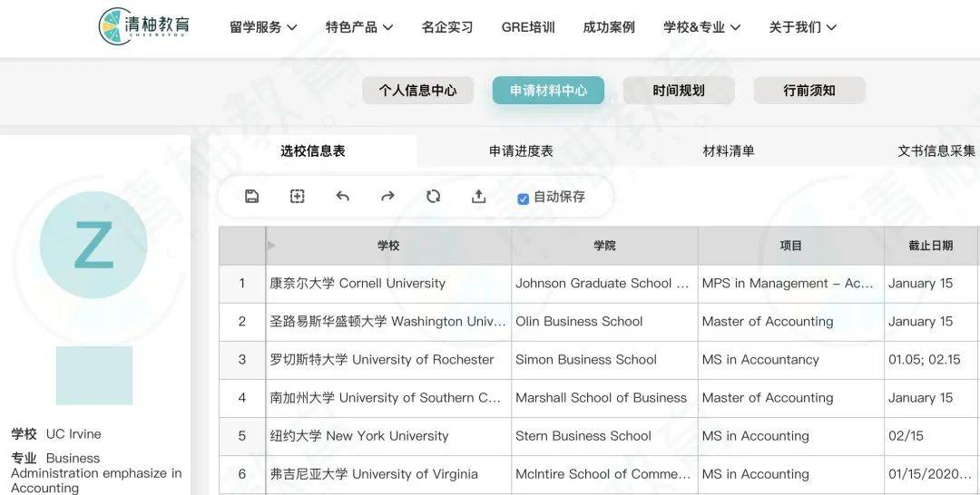Click the Olin Business School cell

pos(604,322)
